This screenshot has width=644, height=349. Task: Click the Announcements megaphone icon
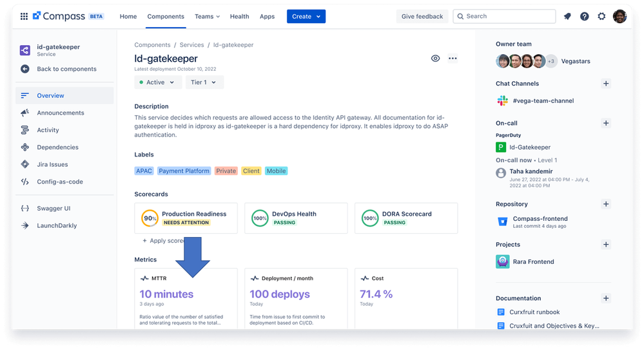coord(25,113)
